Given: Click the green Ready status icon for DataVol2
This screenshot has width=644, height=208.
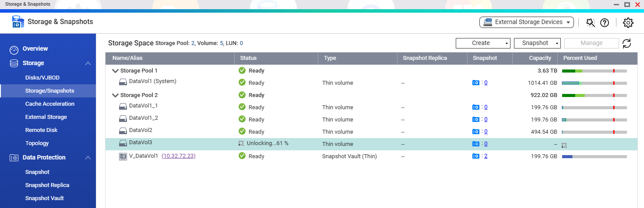Looking at the screenshot, I should pyautogui.click(x=242, y=132).
